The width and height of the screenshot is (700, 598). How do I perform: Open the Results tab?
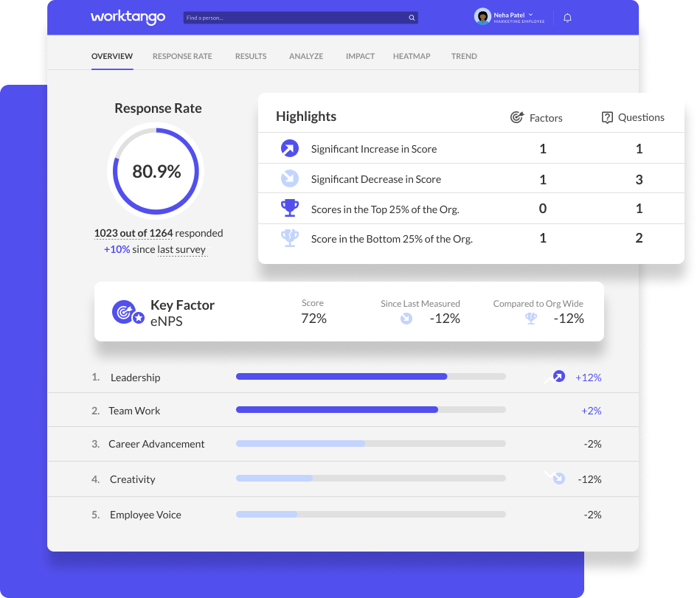[251, 56]
